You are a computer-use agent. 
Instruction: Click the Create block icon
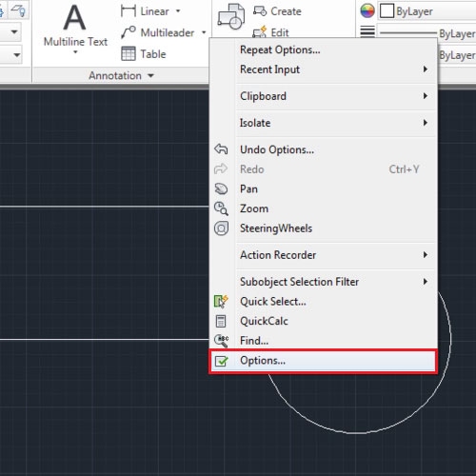[260, 11]
